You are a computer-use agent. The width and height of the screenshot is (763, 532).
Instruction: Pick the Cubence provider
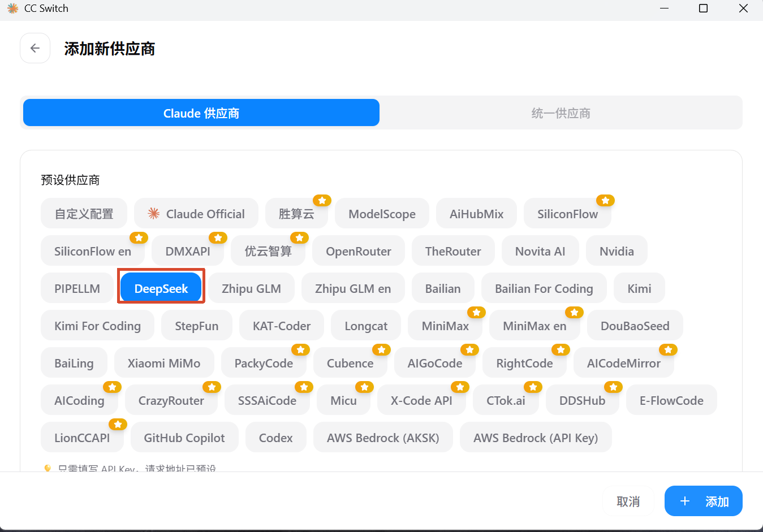coord(350,363)
